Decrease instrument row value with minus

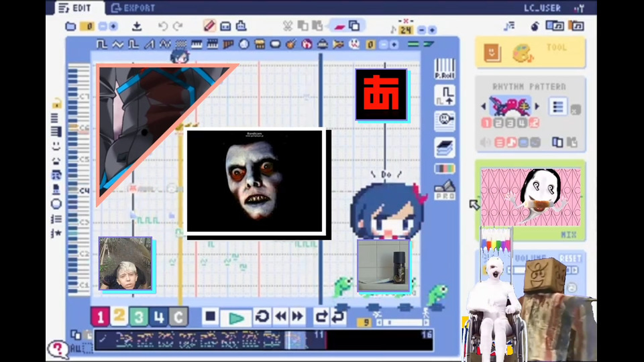pyautogui.click(x=383, y=44)
